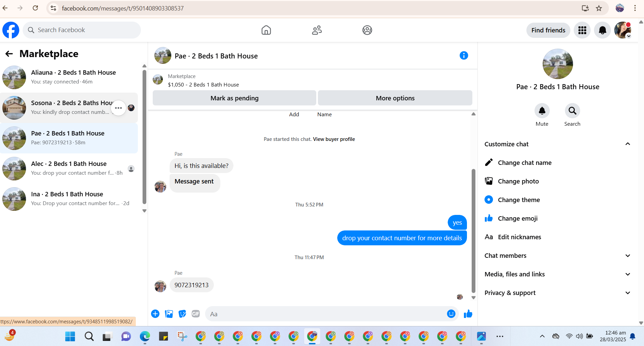Screen dimensions: 644x346
Task: Click the chat messages scrollbar
Action: pos(473,231)
